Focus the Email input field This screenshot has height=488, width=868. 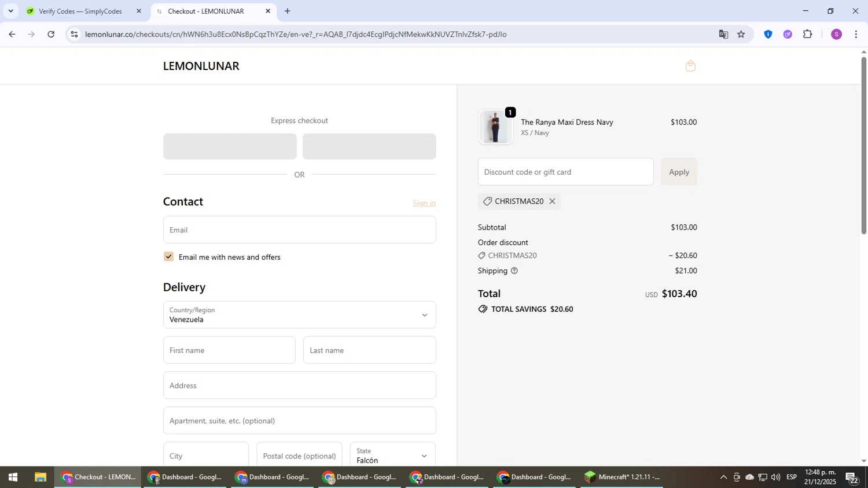tap(299, 230)
